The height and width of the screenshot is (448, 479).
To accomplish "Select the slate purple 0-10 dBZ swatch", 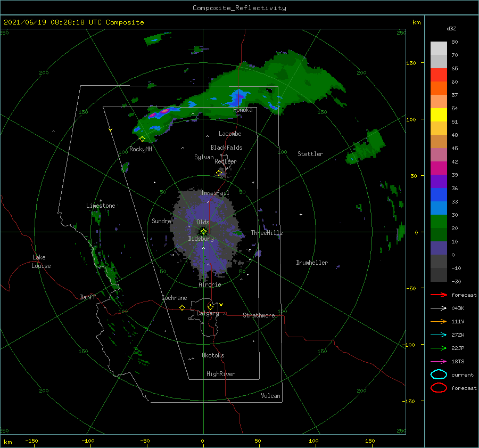I will 439,248.
